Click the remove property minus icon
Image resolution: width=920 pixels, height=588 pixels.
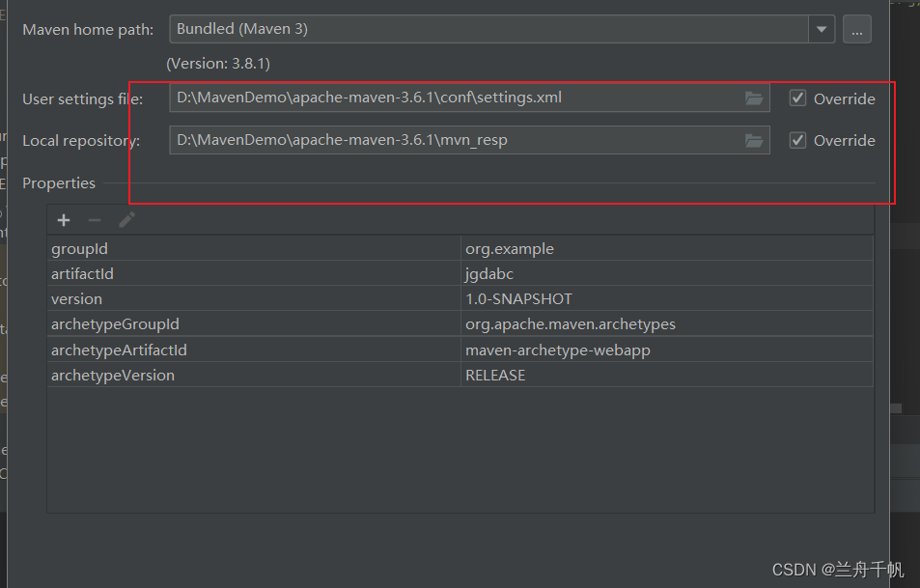[x=94, y=220]
